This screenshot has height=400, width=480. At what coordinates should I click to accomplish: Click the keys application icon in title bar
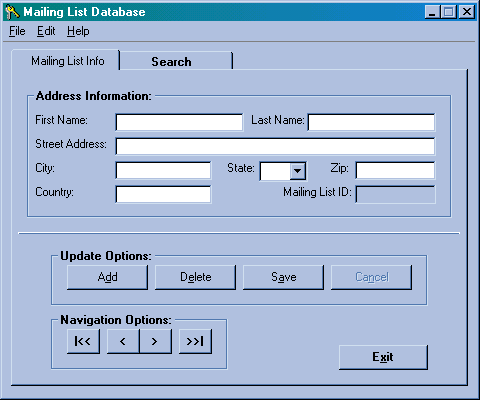(12, 12)
